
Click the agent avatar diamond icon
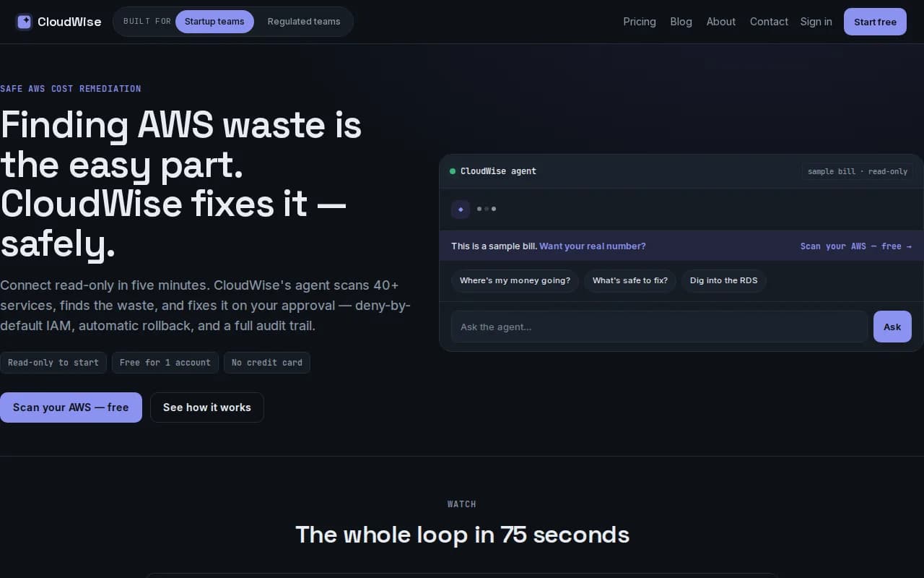tap(461, 210)
